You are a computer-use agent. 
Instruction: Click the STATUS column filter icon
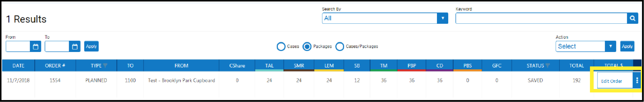click(x=547, y=66)
